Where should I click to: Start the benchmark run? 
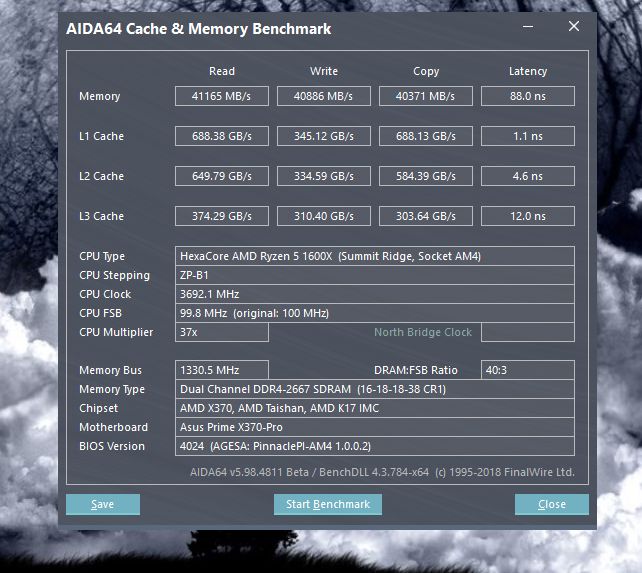(328, 504)
